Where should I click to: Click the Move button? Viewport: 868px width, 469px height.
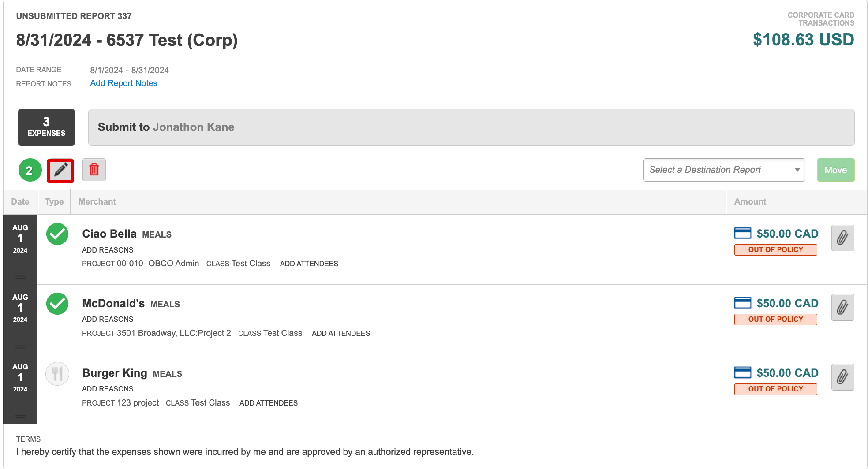pyautogui.click(x=836, y=170)
